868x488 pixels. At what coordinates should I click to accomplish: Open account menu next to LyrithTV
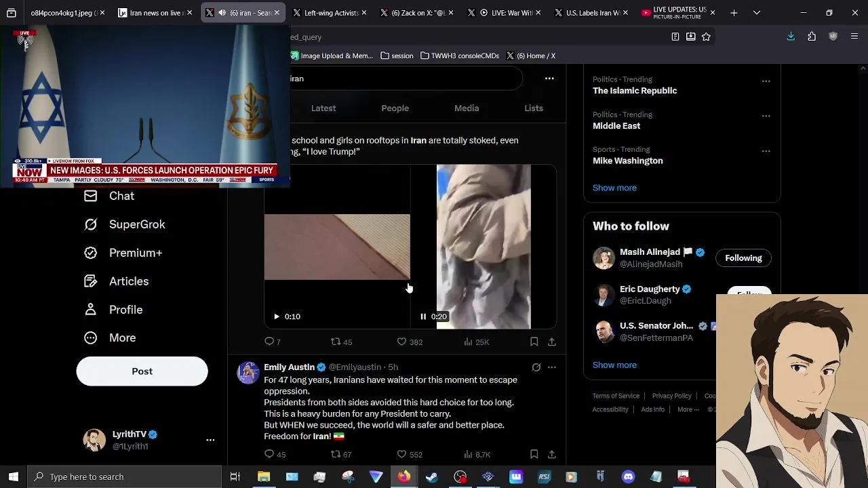(x=210, y=440)
